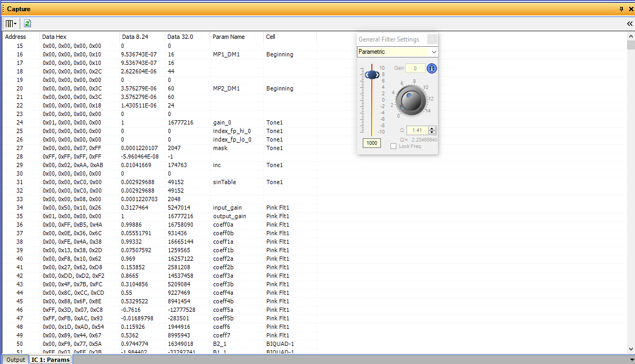Click Data 32.0 value 5247014

(179, 208)
